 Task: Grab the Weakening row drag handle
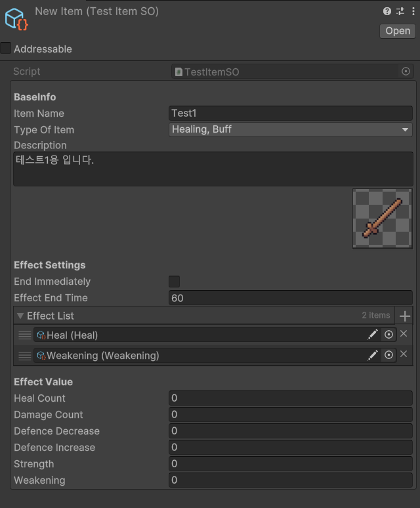coord(25,356)
